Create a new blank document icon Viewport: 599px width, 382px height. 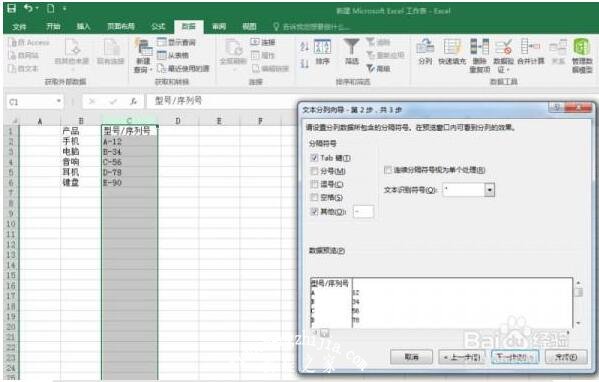(50, 8)
